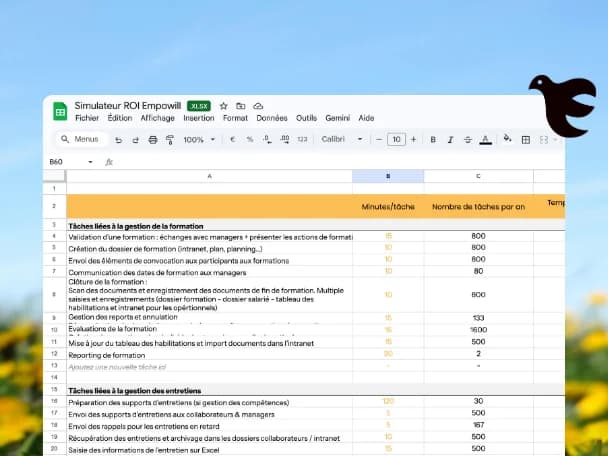Select Envoi des rappels pour les entretiens cell
This screenshot has width=608, height=456.
point(209,426)
